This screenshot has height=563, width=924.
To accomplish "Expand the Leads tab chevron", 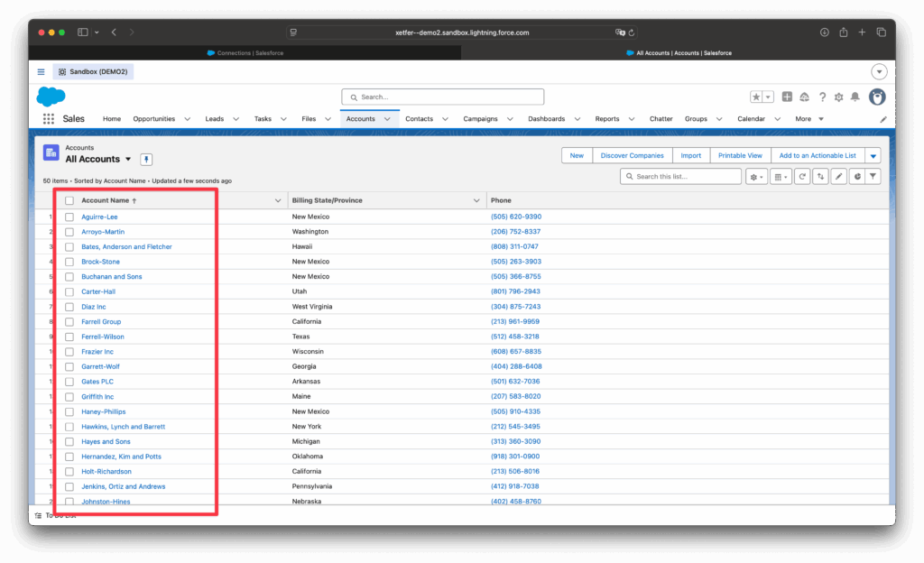I will click(x=236, y=119).
